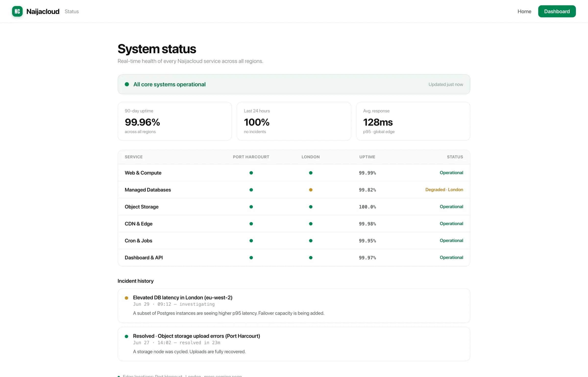This screenshot has height=377, width=588.
Task: Click the Avg. response card label
Action: pyautogui.click(x=376, y=111)
